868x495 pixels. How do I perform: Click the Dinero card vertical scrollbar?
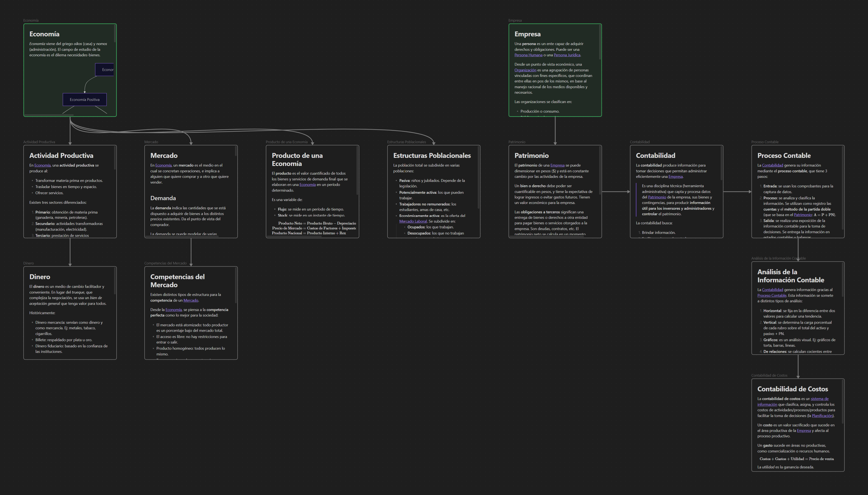click(x=115, y=281)
